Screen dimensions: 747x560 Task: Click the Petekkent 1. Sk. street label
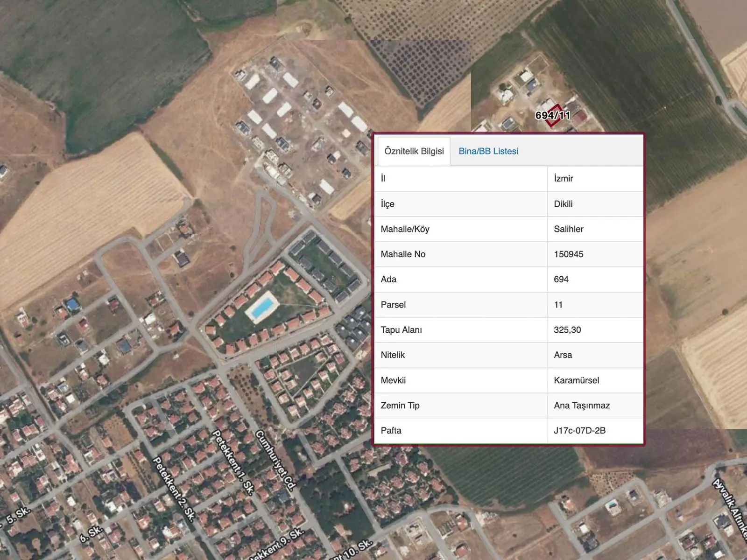point(233,462)
